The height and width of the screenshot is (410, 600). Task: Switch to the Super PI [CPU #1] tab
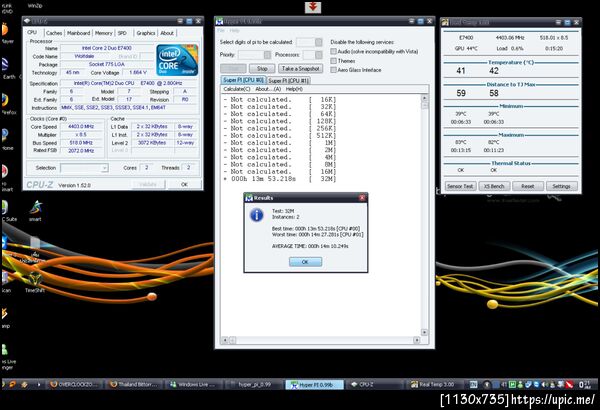click(288, 80)
